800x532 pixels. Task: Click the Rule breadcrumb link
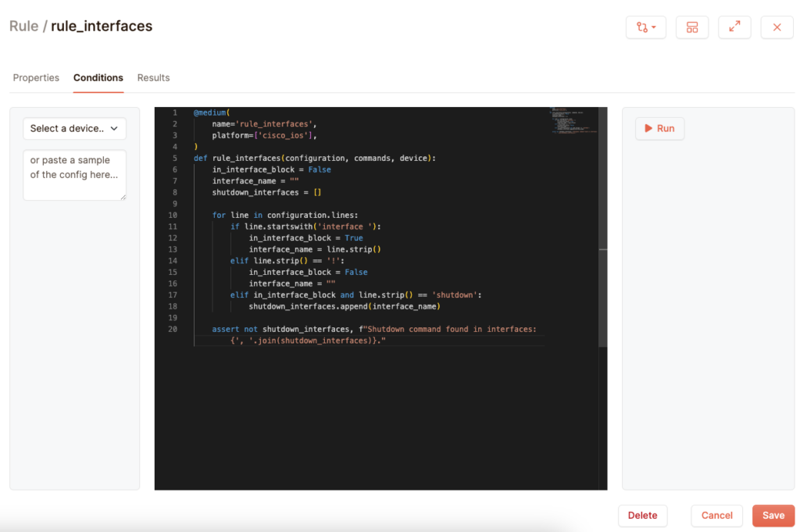pos(23,27)
